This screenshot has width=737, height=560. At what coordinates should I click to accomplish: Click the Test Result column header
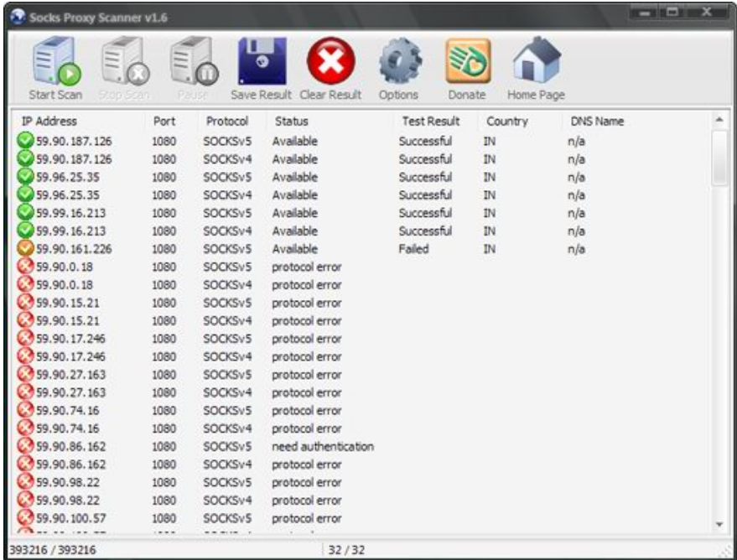click(431, 122)
